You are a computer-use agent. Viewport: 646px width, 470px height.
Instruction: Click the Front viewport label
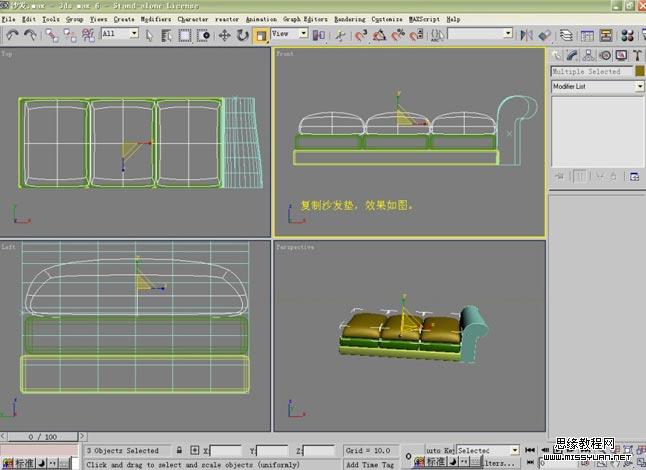click(x=285, y=54)
